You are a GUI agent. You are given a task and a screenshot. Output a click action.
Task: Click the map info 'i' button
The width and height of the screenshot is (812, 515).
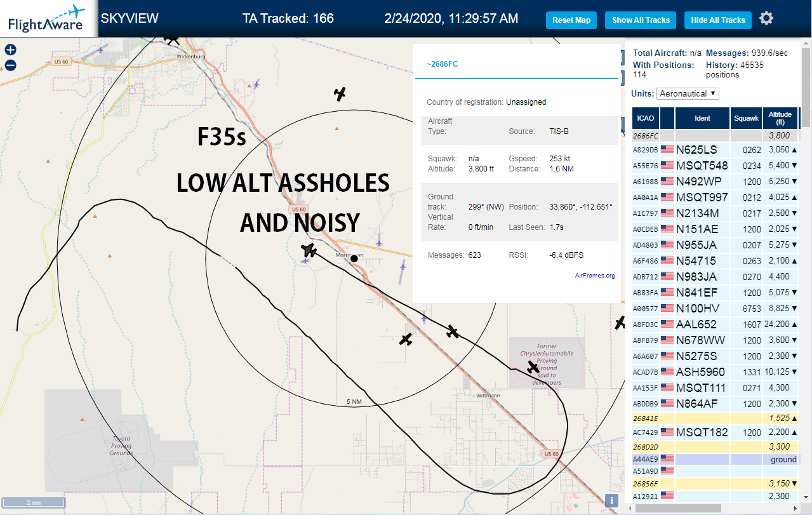(x=611, y=500)
